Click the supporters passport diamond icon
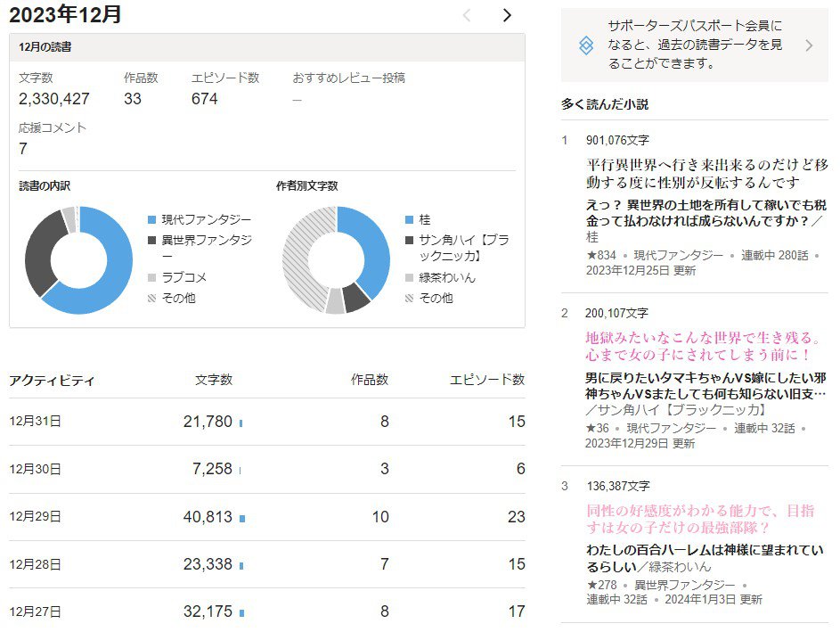The height and width of the screenshot is (632, 840). click(x=585, y=45)
